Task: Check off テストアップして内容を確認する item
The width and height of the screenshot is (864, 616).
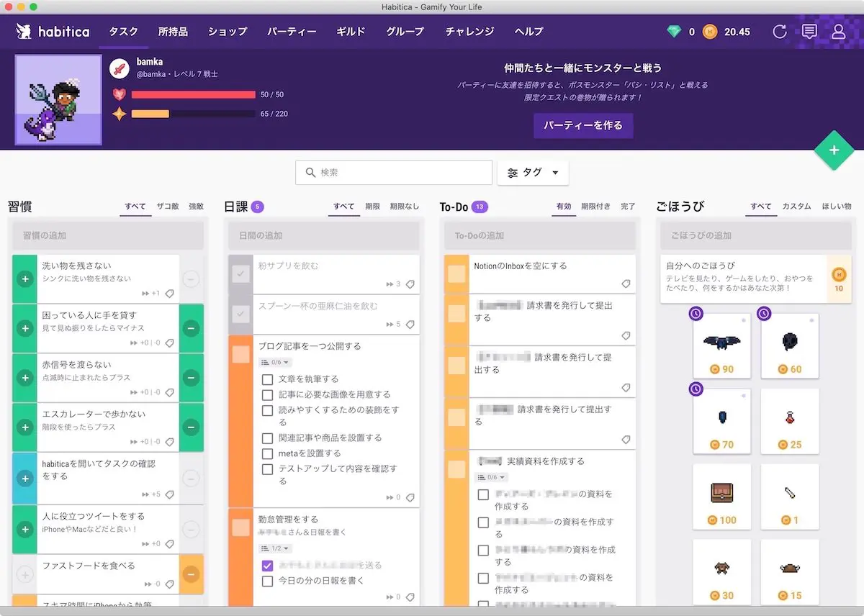Action: pyautogui.click(x=267, y=470)
